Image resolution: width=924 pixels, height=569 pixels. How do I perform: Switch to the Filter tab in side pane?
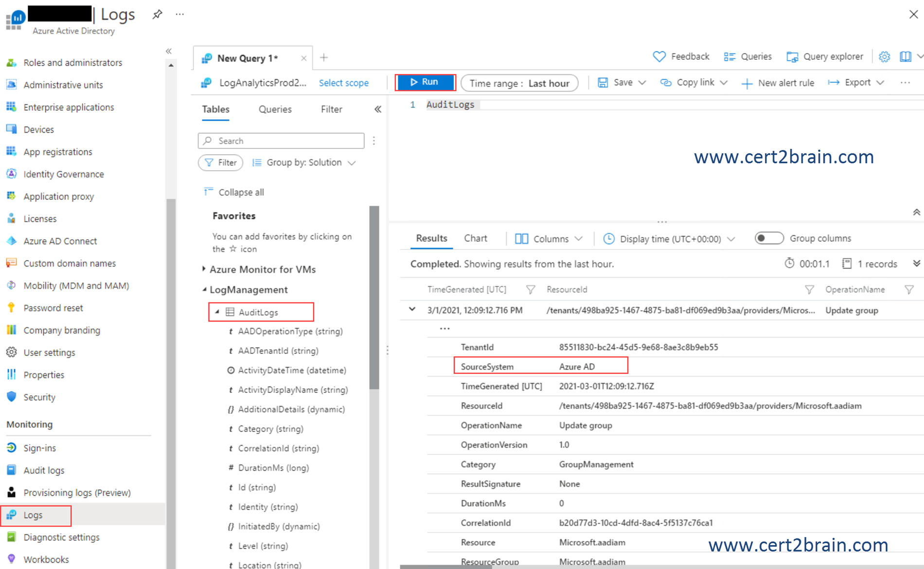pos(331,109)
